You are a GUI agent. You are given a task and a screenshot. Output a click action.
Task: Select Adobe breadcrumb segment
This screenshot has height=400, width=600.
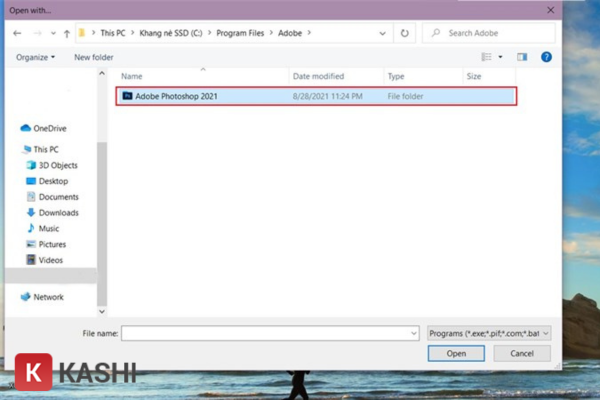point(290,33)
